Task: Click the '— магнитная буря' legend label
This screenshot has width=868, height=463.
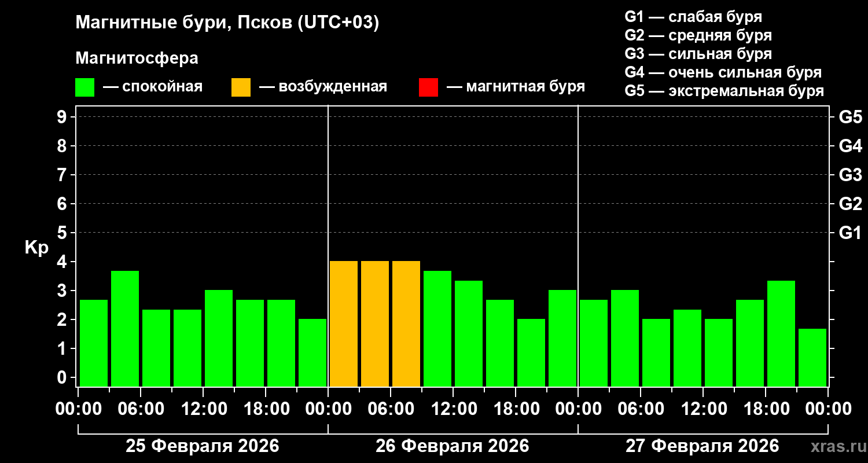Action: point(516,87)
